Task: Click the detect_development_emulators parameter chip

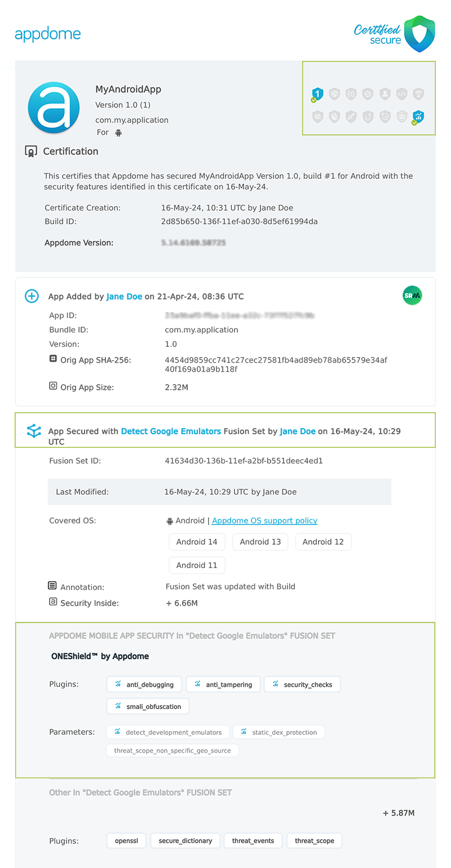Action: 168,733
